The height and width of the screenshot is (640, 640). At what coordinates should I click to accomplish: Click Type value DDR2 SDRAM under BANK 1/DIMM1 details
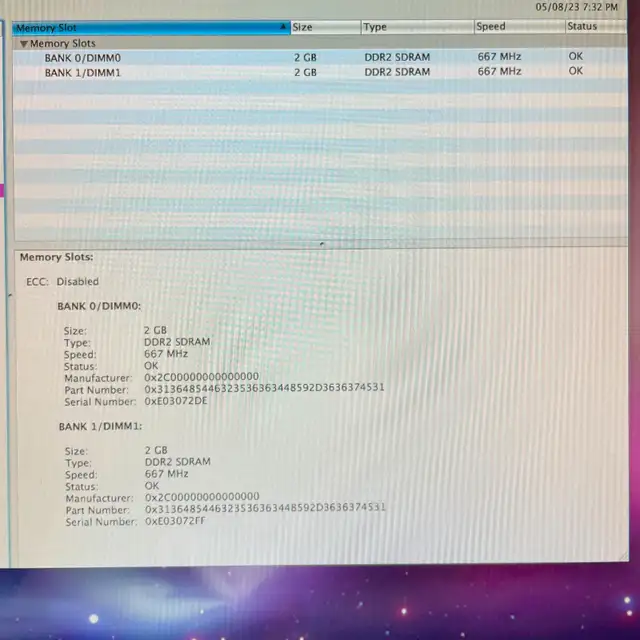pyautogui.click(x=178, y=462)
